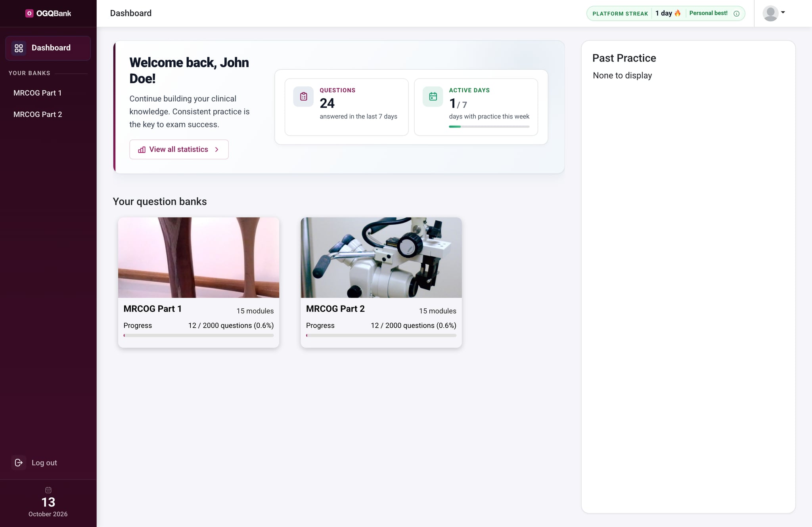Click the OGQBank logo icon

(29, 13)
